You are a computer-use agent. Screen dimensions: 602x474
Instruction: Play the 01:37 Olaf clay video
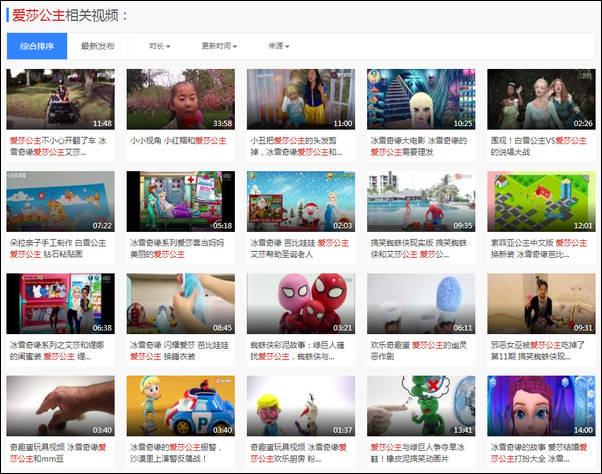301,406
